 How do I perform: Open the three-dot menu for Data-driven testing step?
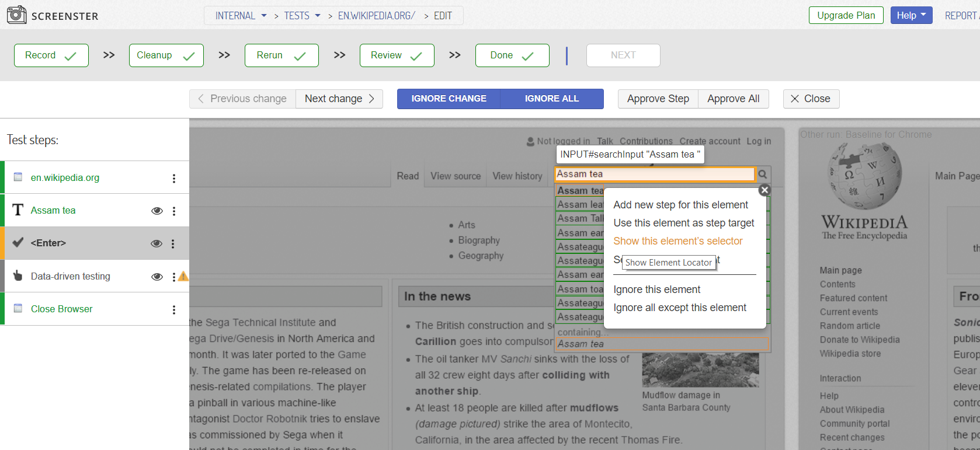point(173,277)
